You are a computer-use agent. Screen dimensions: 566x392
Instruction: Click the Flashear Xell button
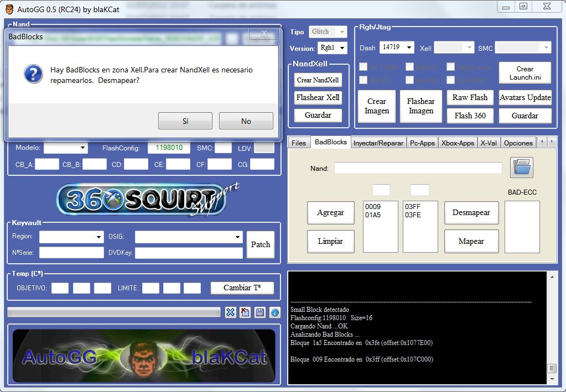[318, 97]
